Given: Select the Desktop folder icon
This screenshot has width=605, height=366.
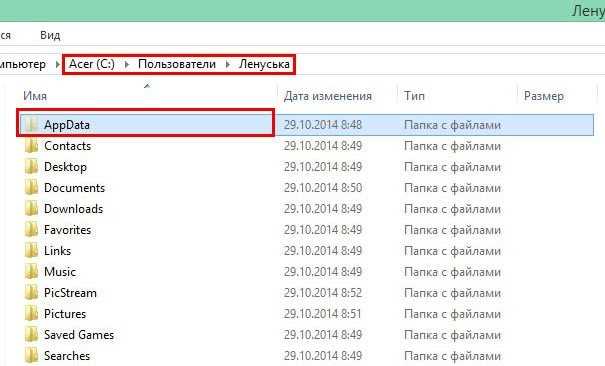Looking at the screenshot, I should pos(31,167).
